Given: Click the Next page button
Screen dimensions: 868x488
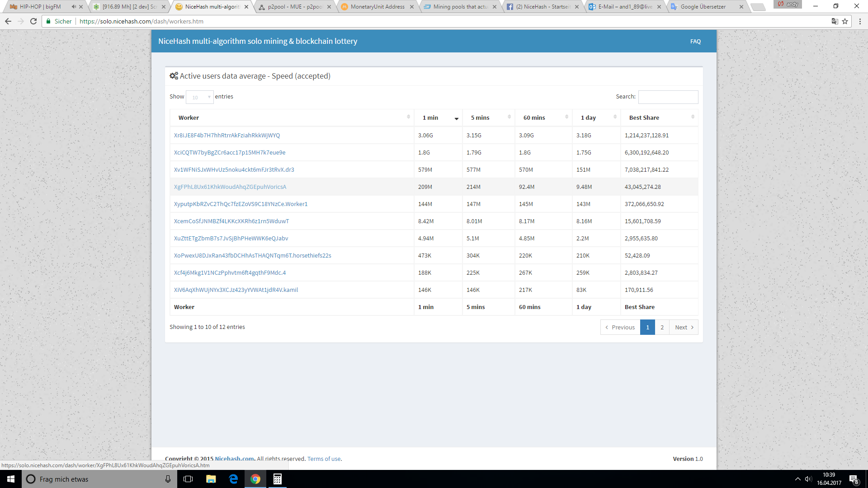Looking at the screenshot, I should point(684,327).
